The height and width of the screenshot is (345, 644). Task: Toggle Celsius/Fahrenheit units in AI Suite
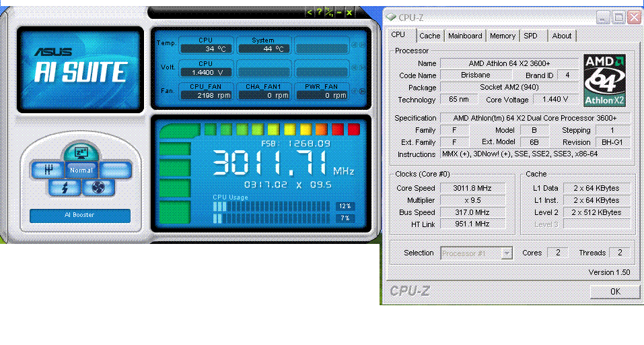point(329,12)
